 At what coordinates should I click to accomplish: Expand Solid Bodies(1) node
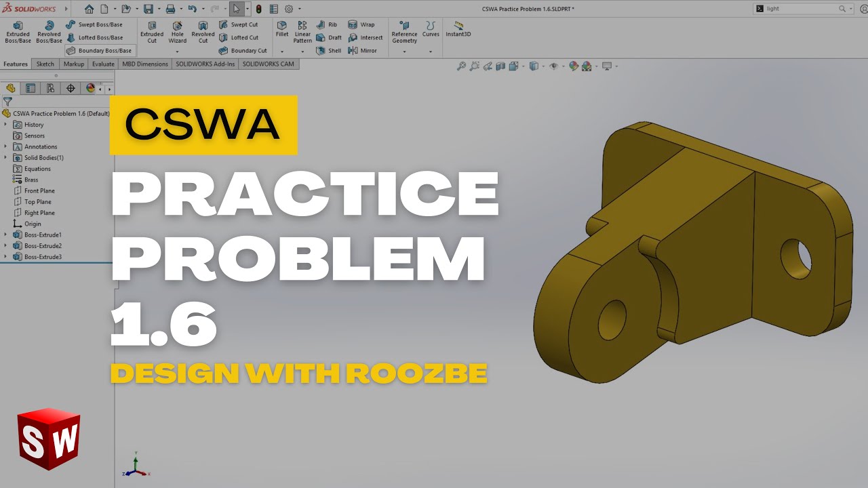[x=5, y=157]
